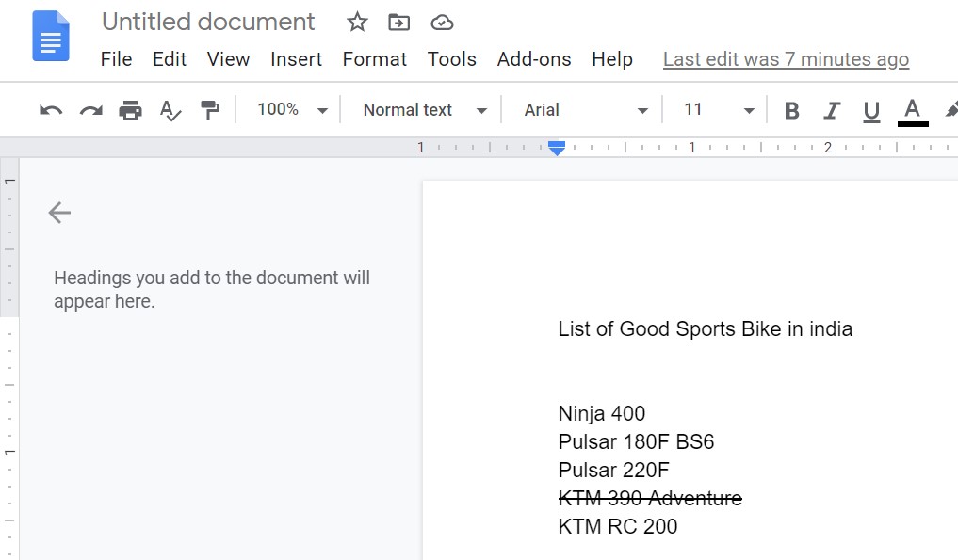Check the cloud document status icon
Screen dimensions: 958x560
click(x=442, y=24)
